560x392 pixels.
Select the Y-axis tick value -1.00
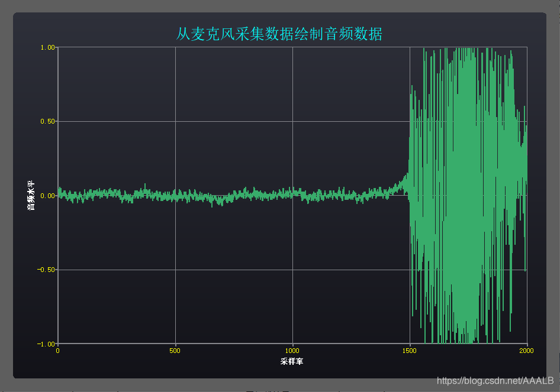point(46,344)
